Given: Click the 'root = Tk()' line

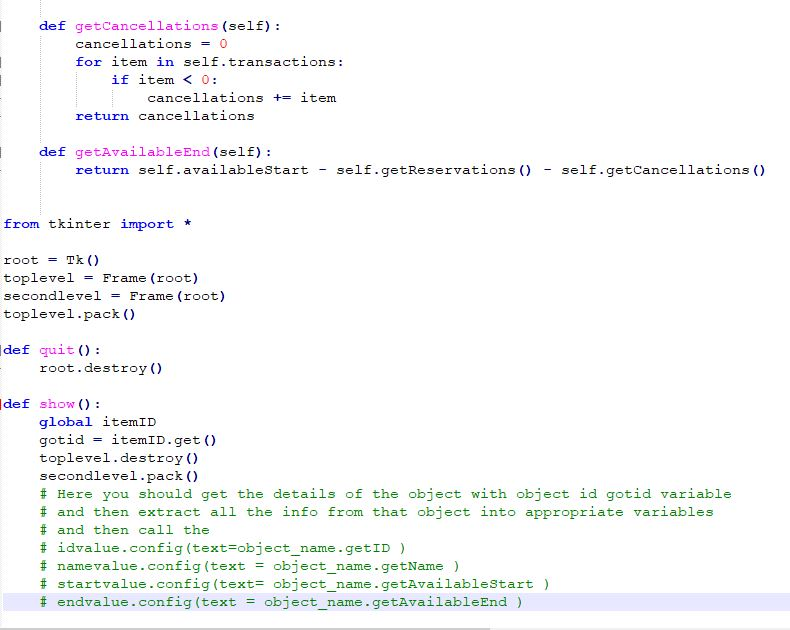Looking at the screenshot, I should click(x=51, y=260).
